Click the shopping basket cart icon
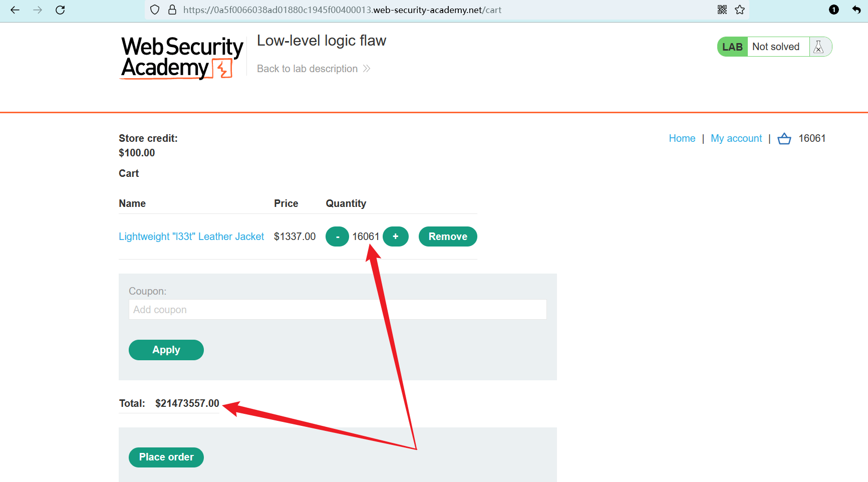868x482 pixels. click(x=784, y=139)
